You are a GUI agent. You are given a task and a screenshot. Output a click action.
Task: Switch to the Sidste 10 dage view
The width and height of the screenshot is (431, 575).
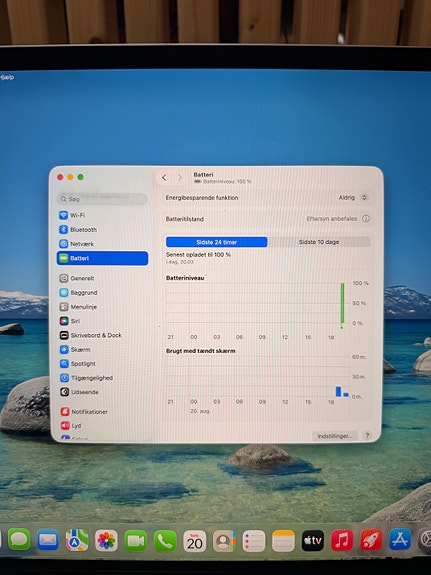click(319, 242)
